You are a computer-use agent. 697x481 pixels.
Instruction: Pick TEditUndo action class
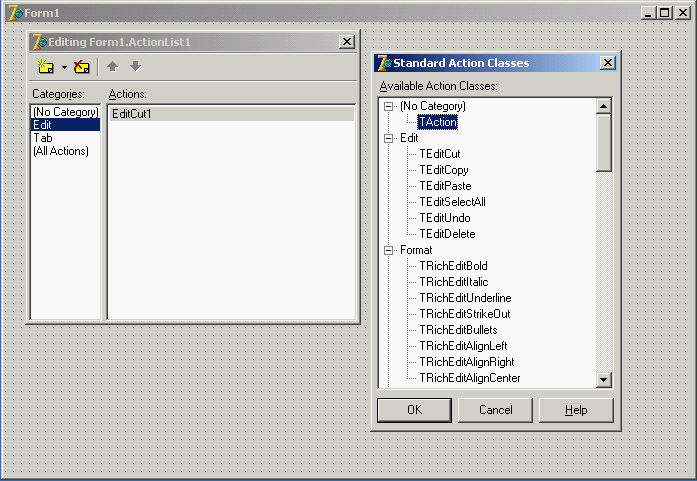pyautogui.click(x=445, y=218)
